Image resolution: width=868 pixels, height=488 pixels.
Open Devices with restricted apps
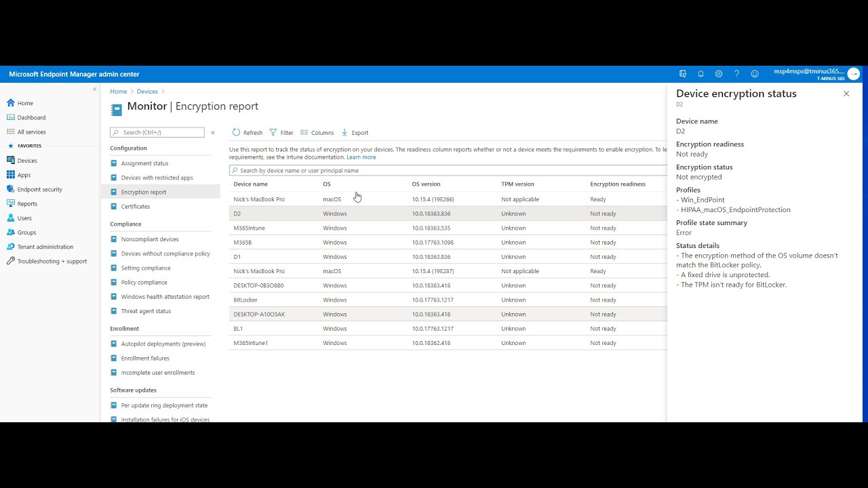click(x=157, y=178)
